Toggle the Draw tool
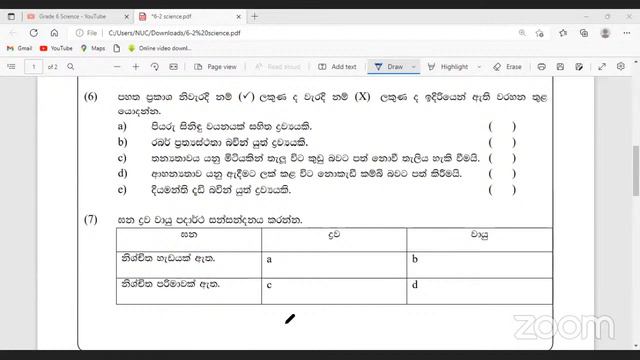Viewport: 640px width, 360px height. 389,67
